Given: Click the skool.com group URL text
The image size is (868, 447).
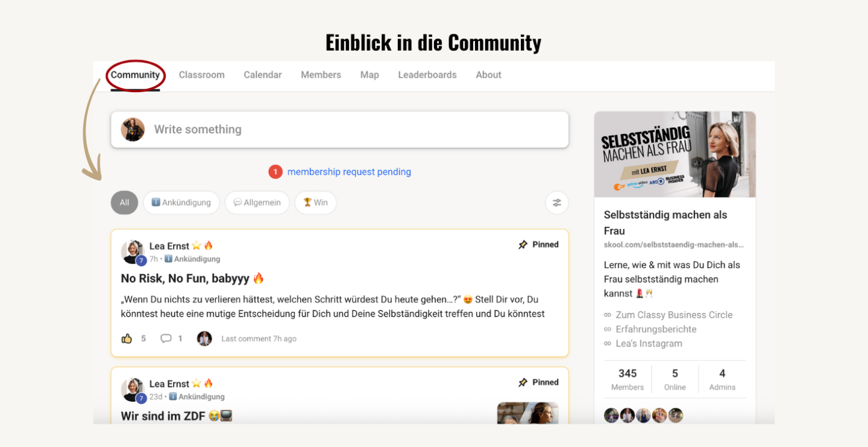Looking at the screenshot, I should point(674,245).
